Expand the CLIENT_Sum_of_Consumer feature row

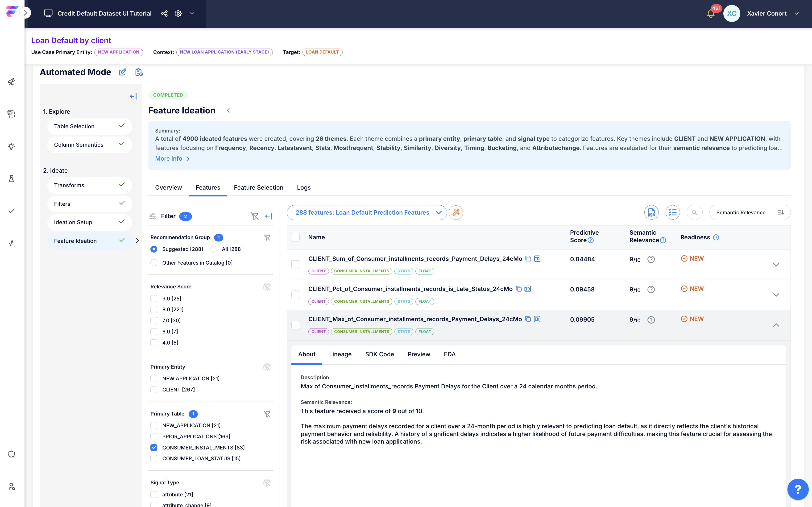click(x=776, y=265)
